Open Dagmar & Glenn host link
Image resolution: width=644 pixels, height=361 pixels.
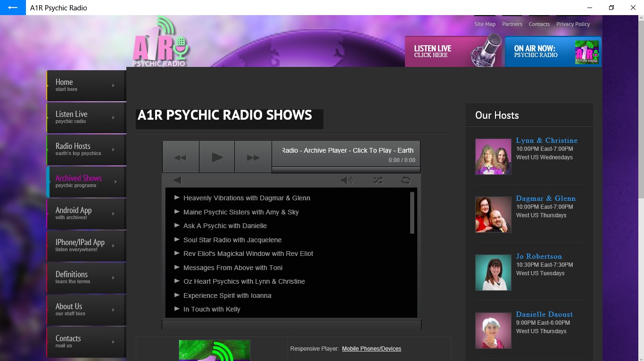coord(545,198)
